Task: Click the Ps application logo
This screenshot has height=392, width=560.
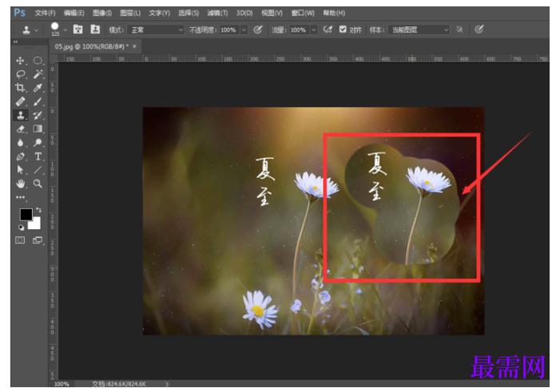Action: tap(20, 13)
